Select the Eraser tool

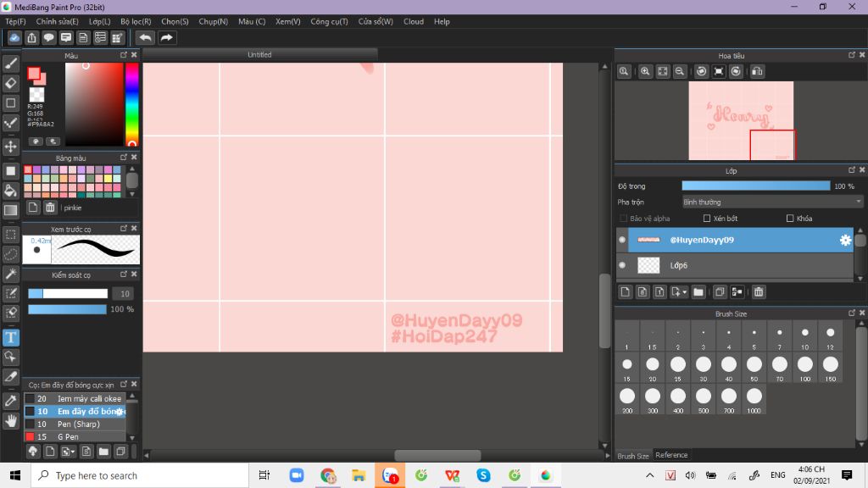(10, 83)
